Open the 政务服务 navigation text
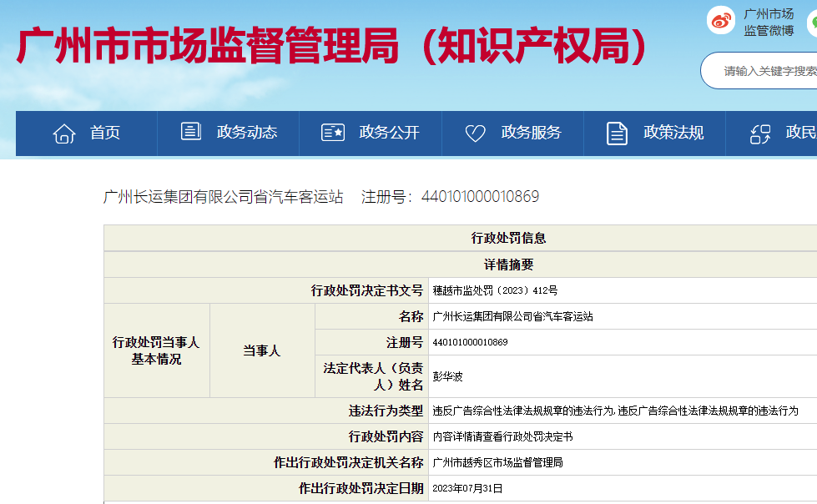 tap(531, 133)
